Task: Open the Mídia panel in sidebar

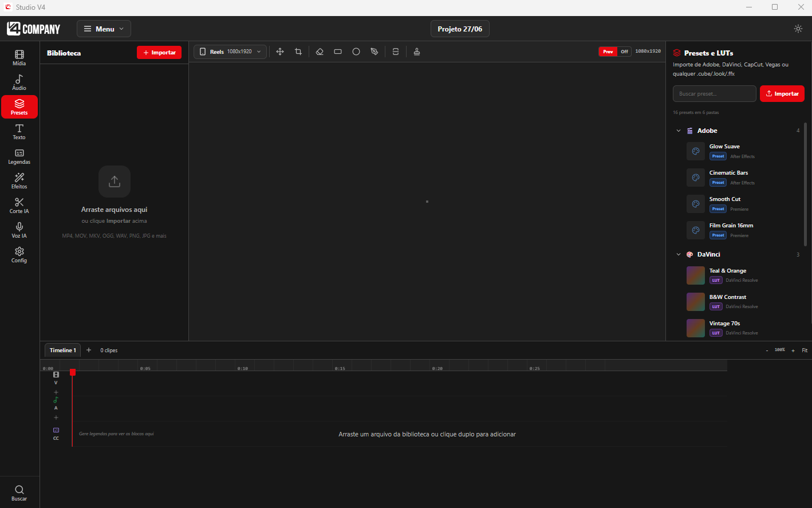Action: (x=19, y=58)
